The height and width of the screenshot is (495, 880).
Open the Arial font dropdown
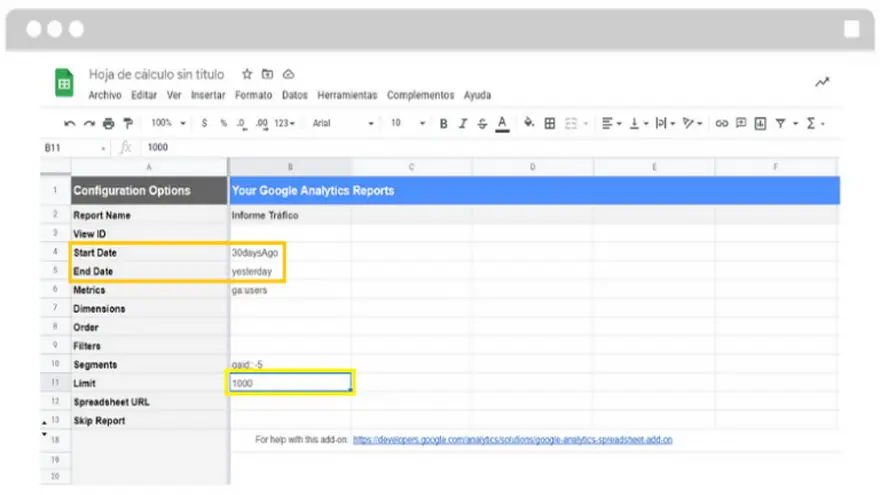click(x=342, y=123)
